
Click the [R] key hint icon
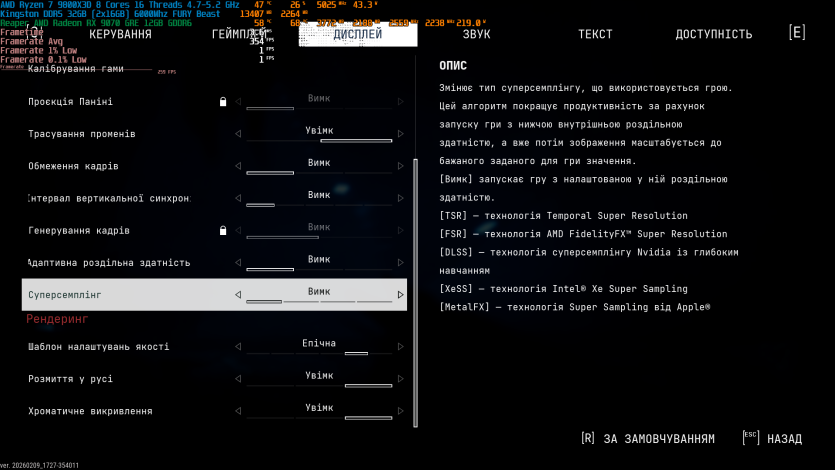[x=588, y=438]
